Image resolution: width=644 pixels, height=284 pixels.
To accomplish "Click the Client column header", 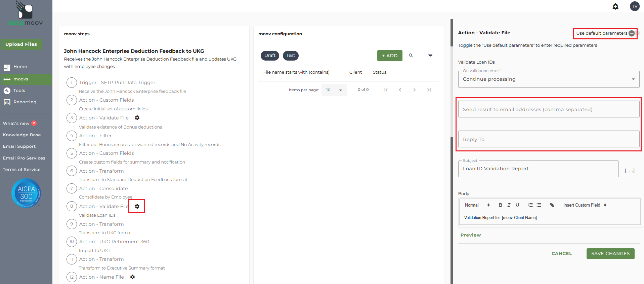I will 355,72.
